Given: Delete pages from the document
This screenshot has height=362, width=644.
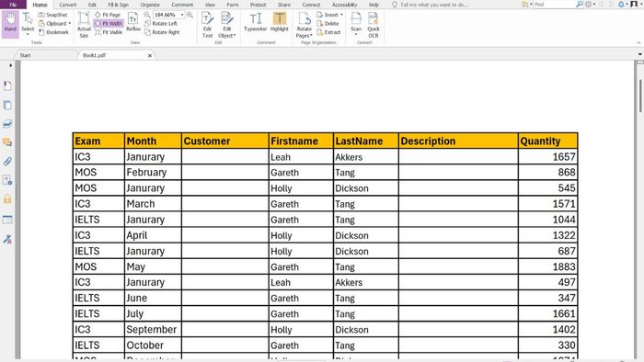Looking at the screenshot, I should click(328, 23).
